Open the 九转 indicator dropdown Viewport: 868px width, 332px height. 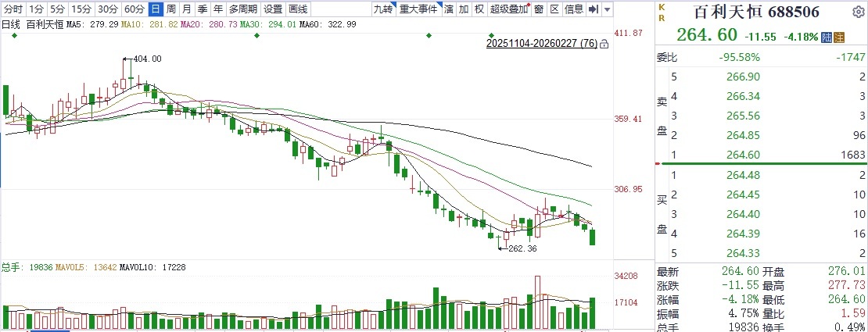tap(382, 9)
